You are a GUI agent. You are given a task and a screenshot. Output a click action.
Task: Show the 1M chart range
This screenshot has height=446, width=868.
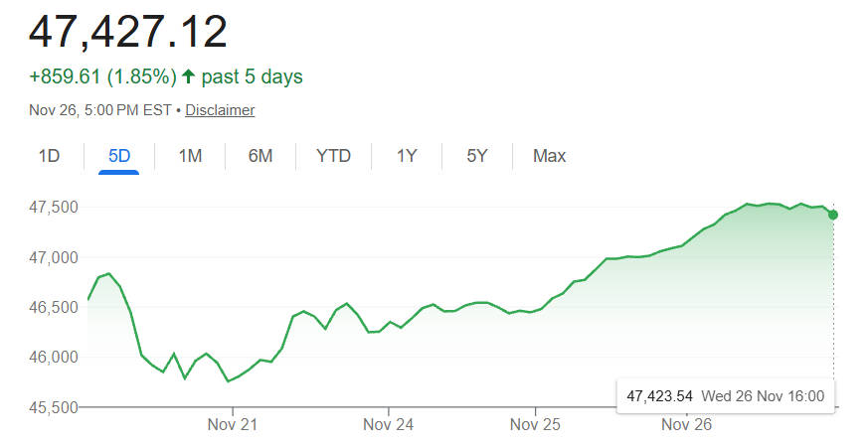(190, 156)
